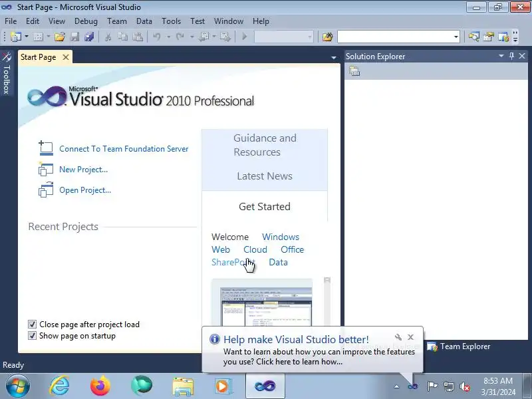Open the active documents list dropdown arrow
532x399 pixels.
[x=334, y=58]
